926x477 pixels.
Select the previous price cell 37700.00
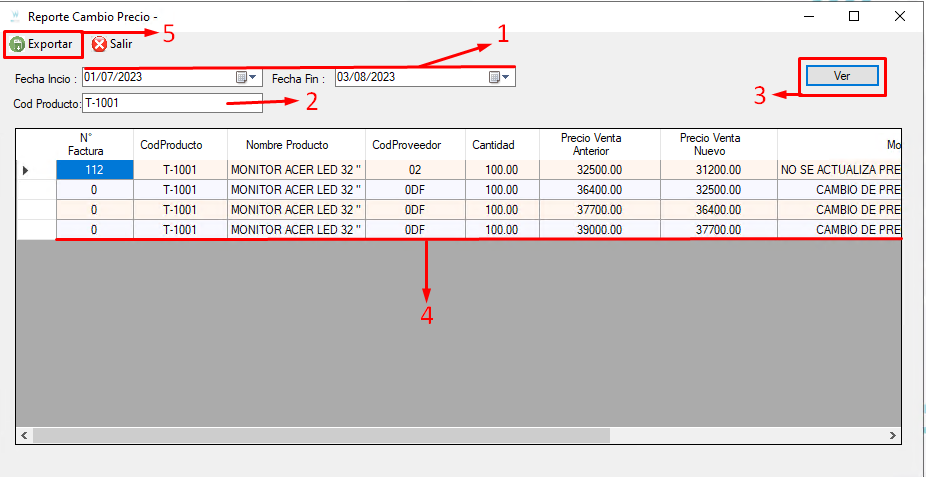click(x=599, y=210)
